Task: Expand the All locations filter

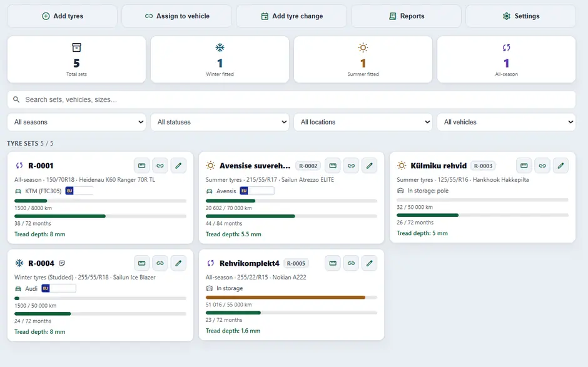Action: pyautogui.click(x=363, y=122)
